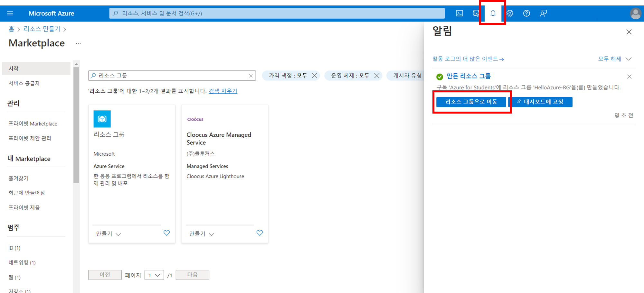Click 검색 지우기 link

pos(223,91)
